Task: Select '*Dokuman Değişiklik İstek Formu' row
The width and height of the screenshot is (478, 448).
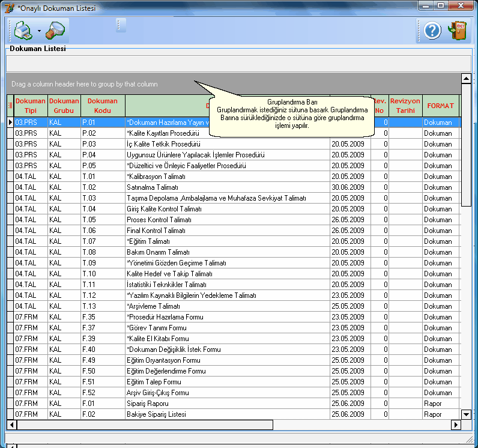Action: [x=234, y=350]
